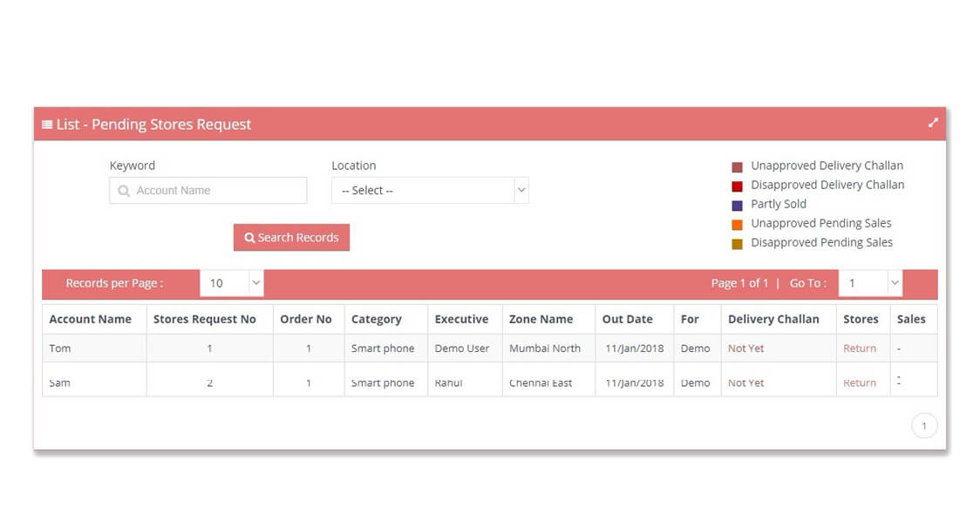Click the Stores Request No column header

[x=208, y=319]
